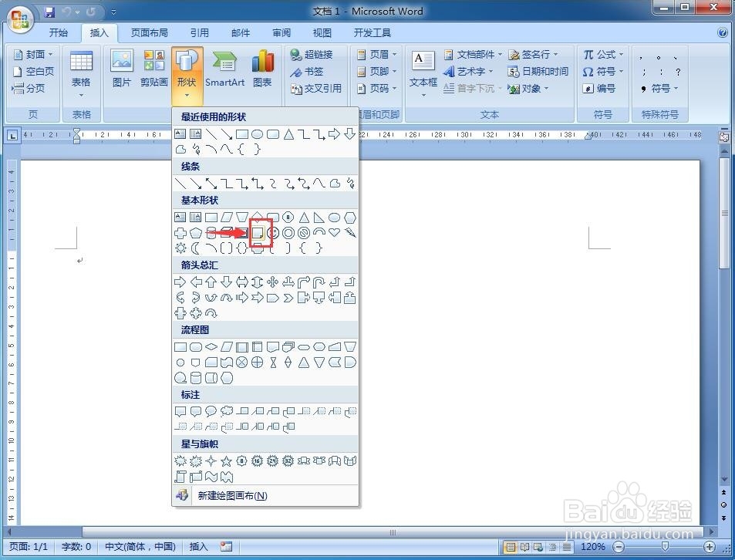Switch to web layout view
This screenshot has height=560, width=735.
(538, 547)
